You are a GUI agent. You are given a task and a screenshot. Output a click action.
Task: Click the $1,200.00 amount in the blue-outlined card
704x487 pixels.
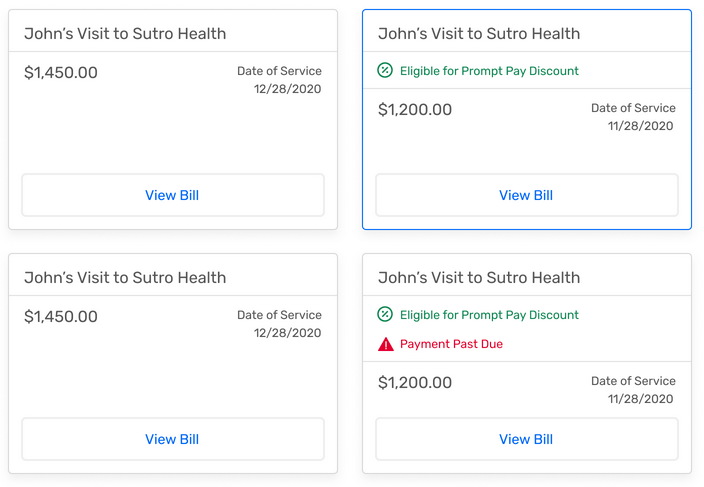415,110
